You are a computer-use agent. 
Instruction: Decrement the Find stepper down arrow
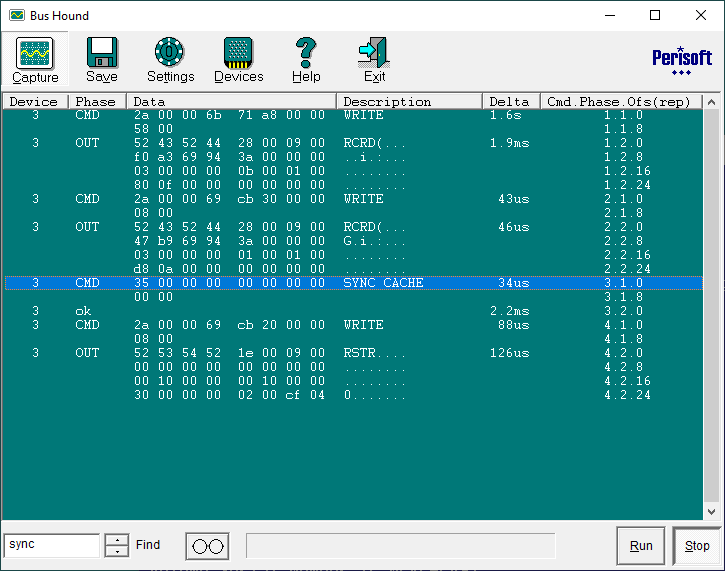pos(117,551)
